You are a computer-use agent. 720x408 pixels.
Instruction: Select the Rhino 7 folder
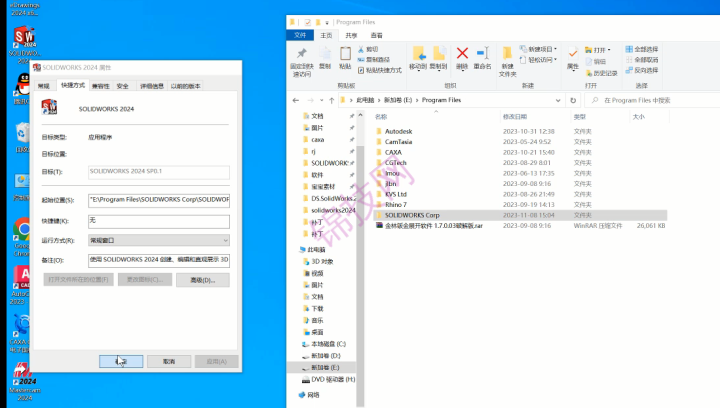pyautogui.click(x=395, y=205)
